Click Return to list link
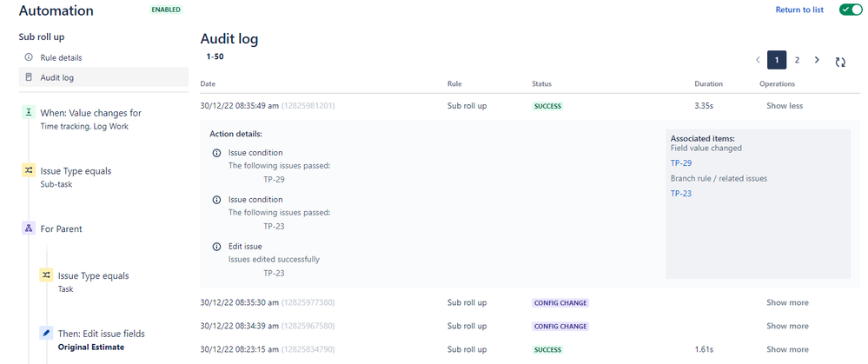This screenshot has width=868, height=364. coord(799,10)
